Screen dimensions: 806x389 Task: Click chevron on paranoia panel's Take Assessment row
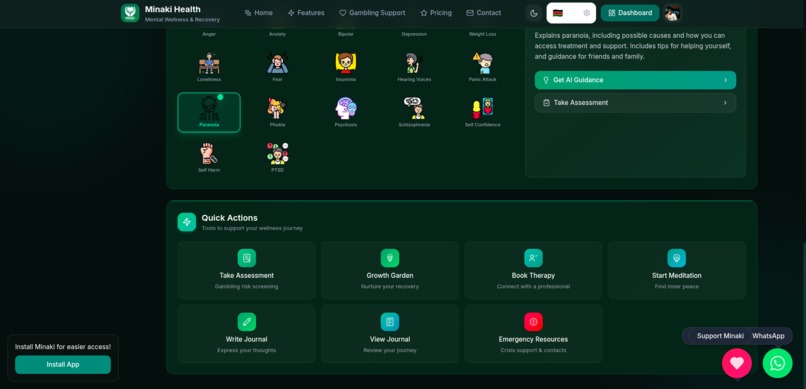pos(725,103)
